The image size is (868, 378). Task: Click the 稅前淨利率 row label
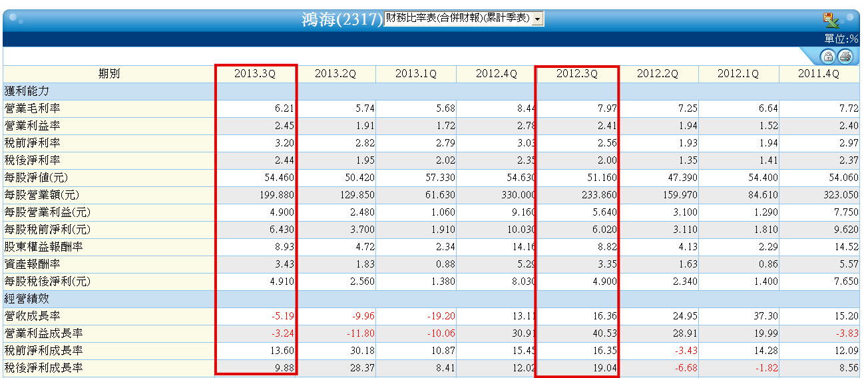pyautogui.click(x=33, y=142)
